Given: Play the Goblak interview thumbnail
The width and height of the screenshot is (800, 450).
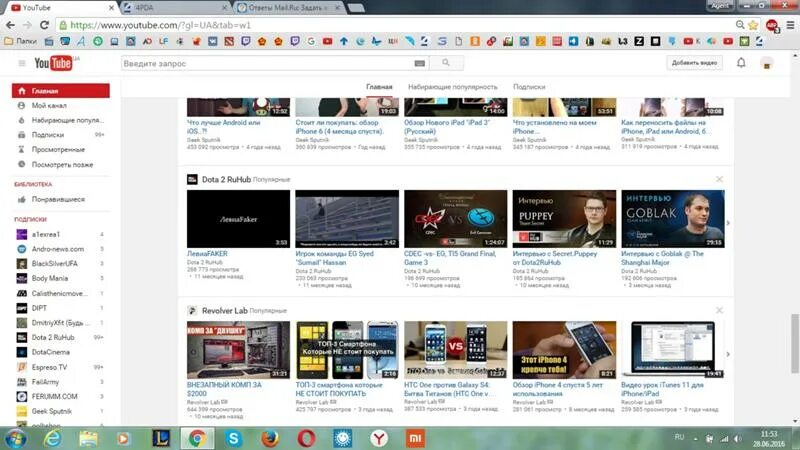Looking at the screenshot, I should [x=673, y=219].
